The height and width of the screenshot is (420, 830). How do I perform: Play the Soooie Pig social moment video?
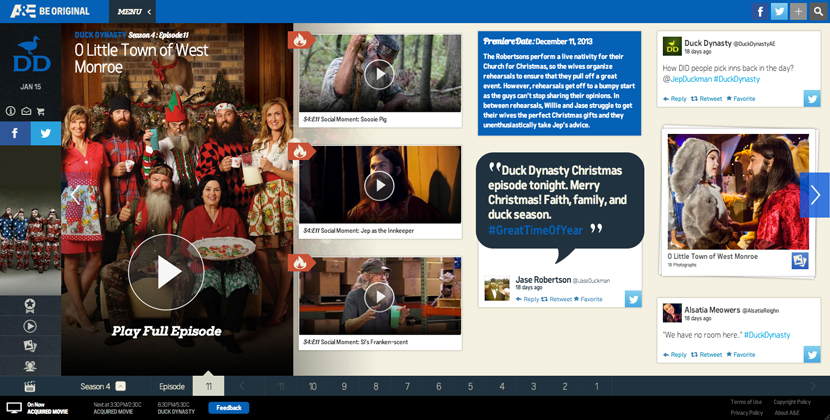pos(379,74)
